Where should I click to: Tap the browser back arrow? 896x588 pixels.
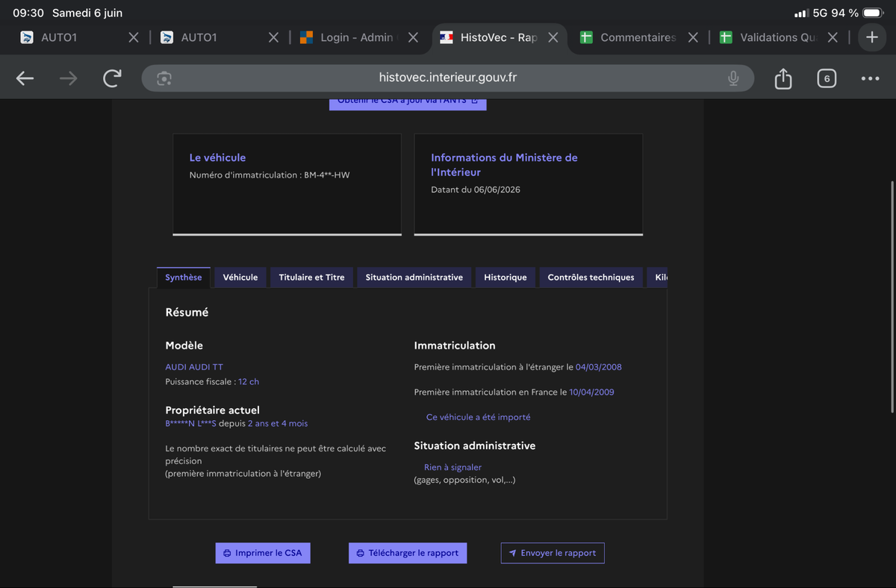(x=25, y=78)
